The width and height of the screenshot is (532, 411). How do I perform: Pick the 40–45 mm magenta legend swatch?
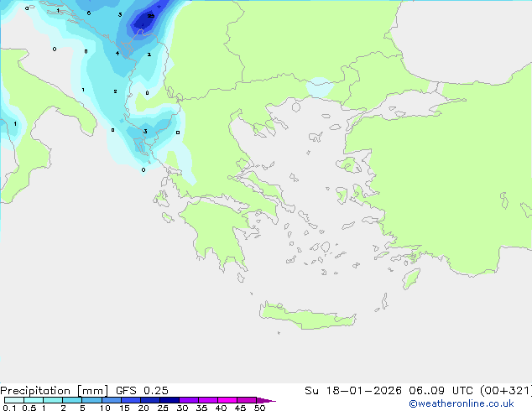click(227, 400)
